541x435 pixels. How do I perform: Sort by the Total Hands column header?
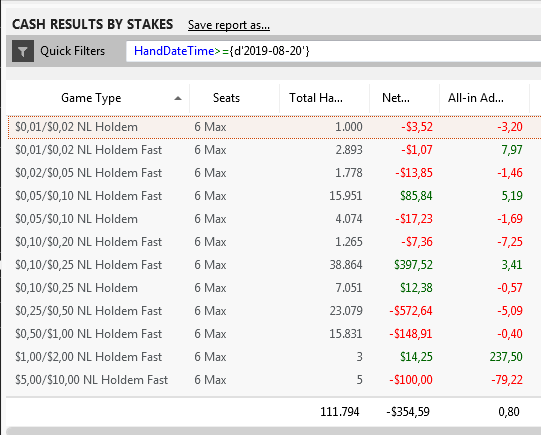tap(324, 98)
